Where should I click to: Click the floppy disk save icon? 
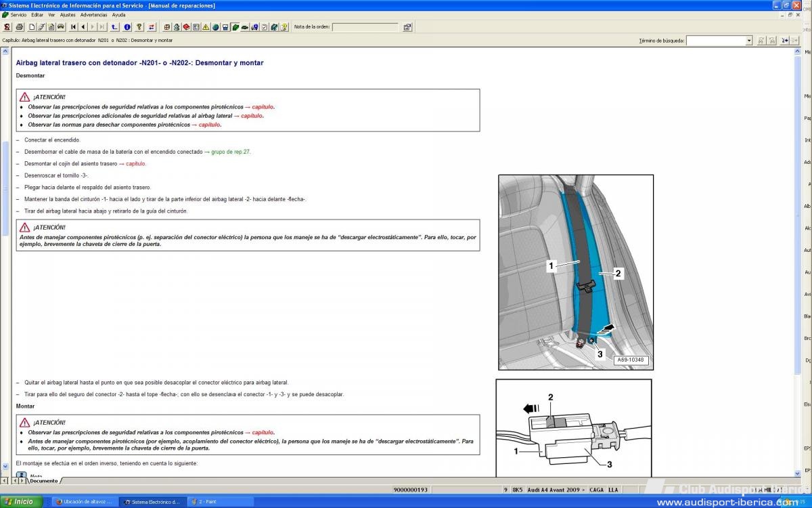pyautogui.click(x=225, y=27)
